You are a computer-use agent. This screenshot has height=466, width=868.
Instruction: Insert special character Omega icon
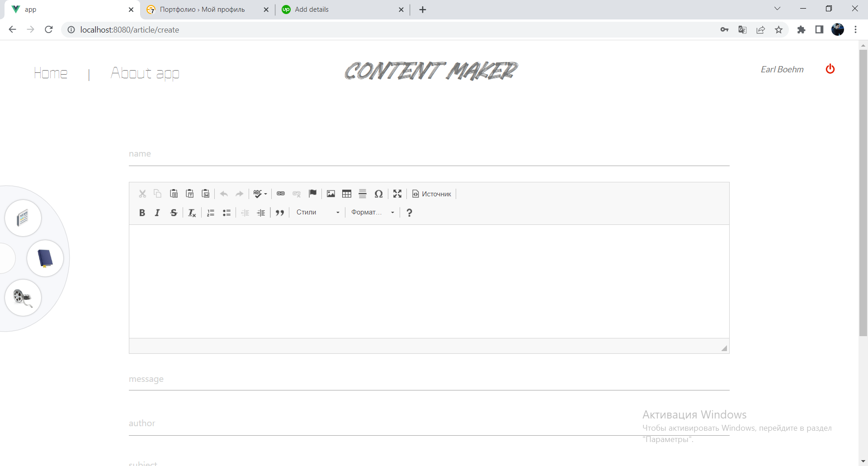(x=379, y=194)
